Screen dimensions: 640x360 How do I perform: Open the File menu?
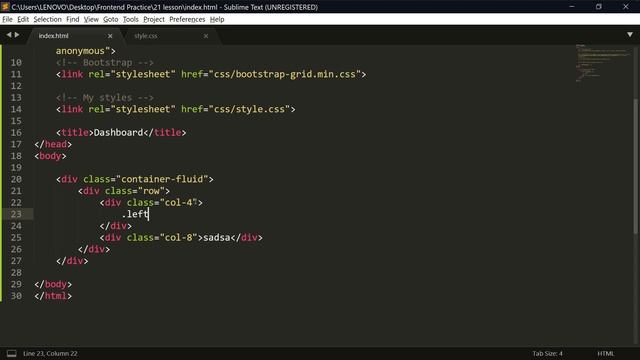click(7, 19)
